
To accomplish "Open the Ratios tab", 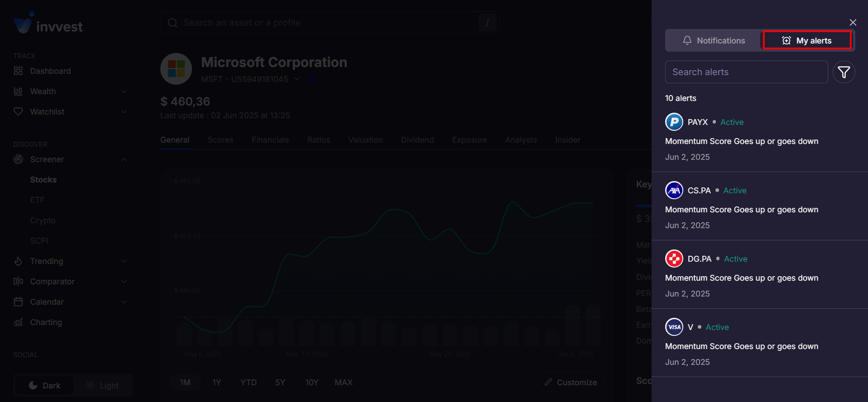I will coord(318,140).
